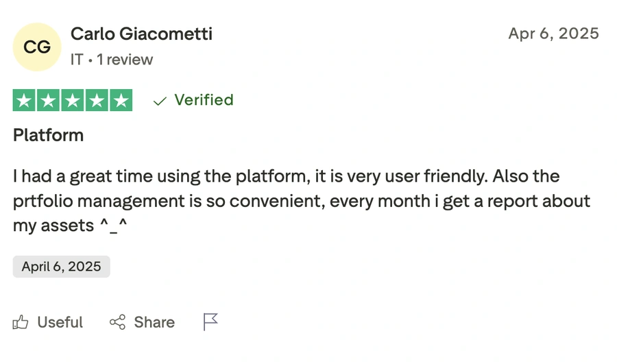The image size is (617, 364).
Task: Open Carlo Giacometti's reviewer profile
Action: point(141,34)
